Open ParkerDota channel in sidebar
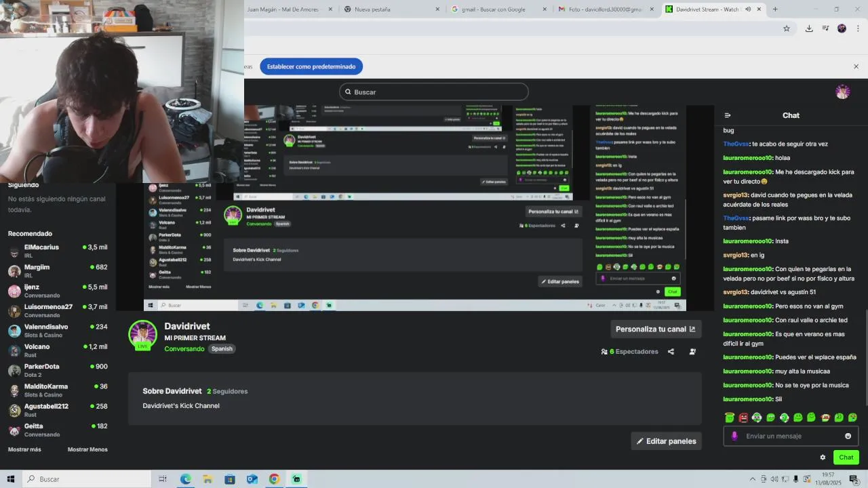868x488 pixels. pos(58,370)
